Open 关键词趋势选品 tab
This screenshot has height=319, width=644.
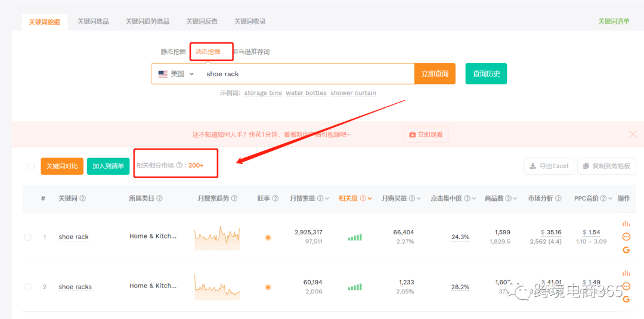(147, 21)
